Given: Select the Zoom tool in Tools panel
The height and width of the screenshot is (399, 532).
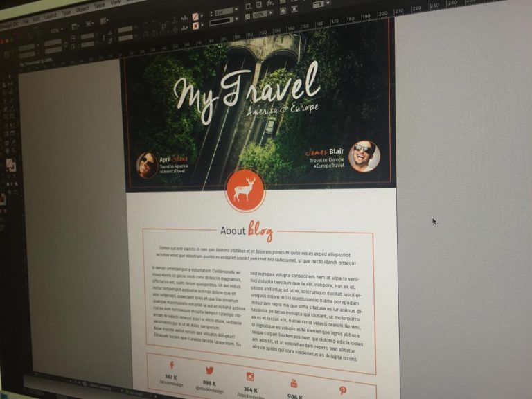Looking at the screenshot, I should [x=14, y=150].
